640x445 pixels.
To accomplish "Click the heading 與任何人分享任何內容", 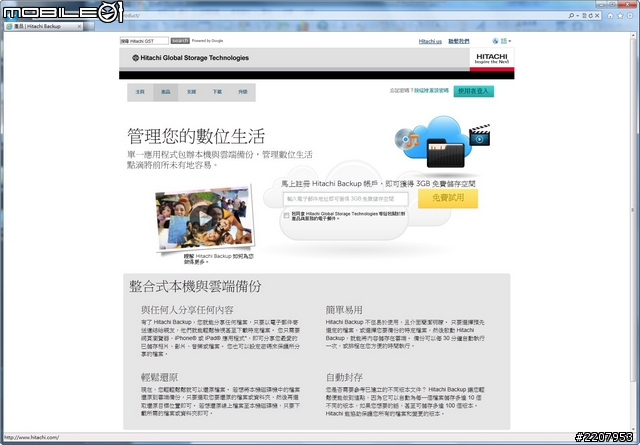I will tap(187, 310).
